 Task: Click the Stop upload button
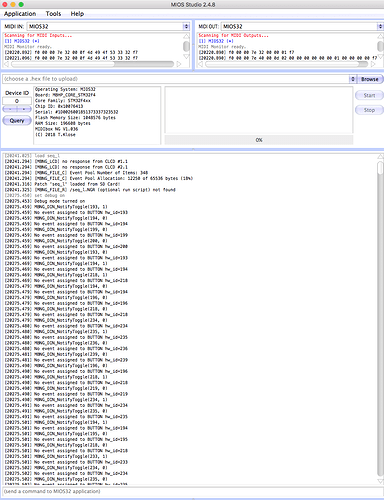point(369,110)
